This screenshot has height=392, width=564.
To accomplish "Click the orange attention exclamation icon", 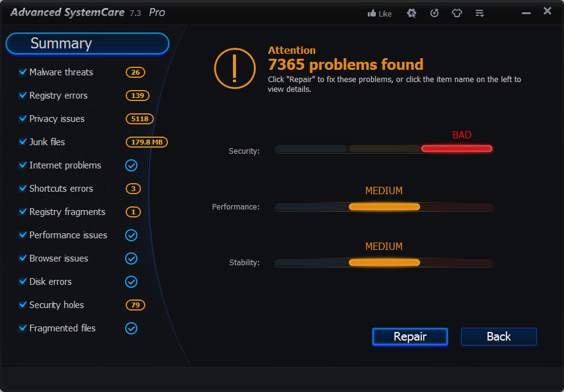I will tap(235, 68).
